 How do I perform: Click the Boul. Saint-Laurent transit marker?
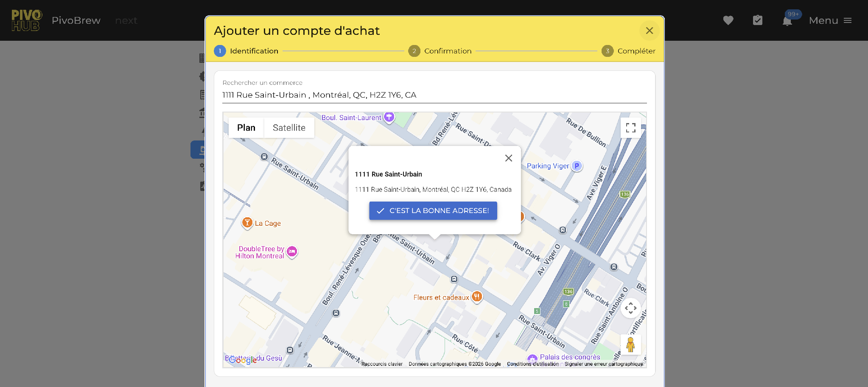click(x=389, y=117)
